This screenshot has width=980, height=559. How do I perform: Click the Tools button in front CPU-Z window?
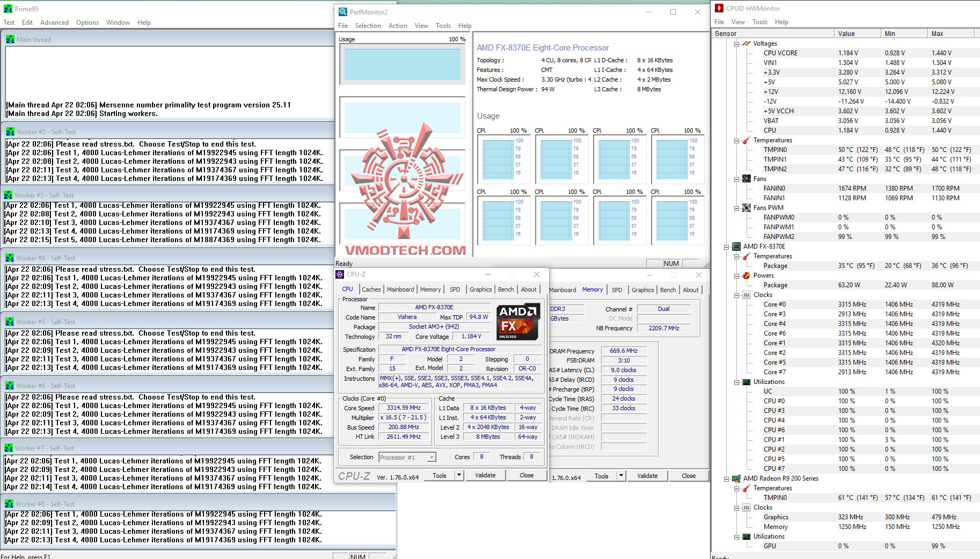click(x=440, y=475)
